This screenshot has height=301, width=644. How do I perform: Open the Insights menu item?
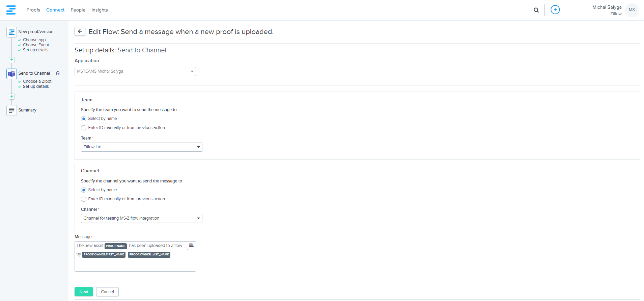tap(100, 10)
